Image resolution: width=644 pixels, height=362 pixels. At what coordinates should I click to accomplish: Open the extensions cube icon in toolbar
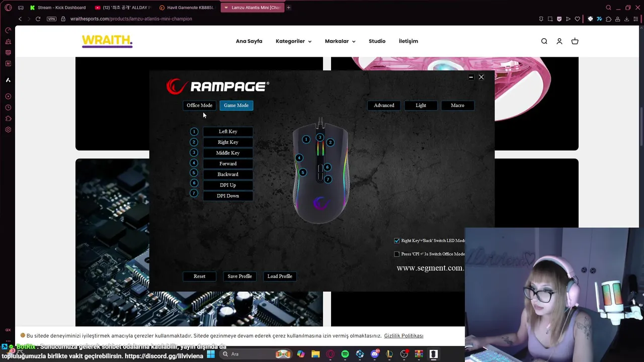[608, 19]
